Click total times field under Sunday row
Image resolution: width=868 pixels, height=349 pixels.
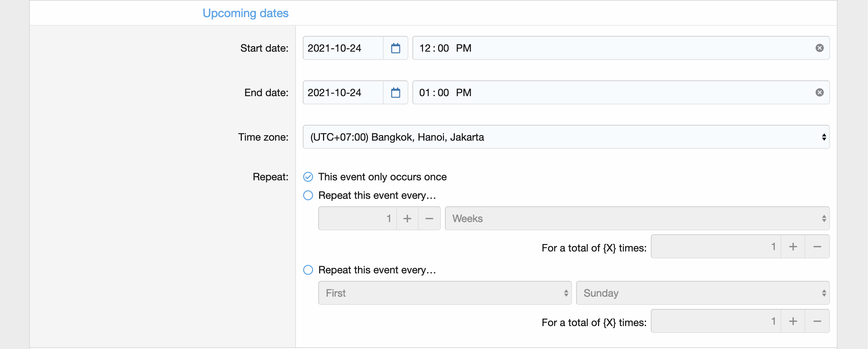pyautogui.click(x=716, y=321)
